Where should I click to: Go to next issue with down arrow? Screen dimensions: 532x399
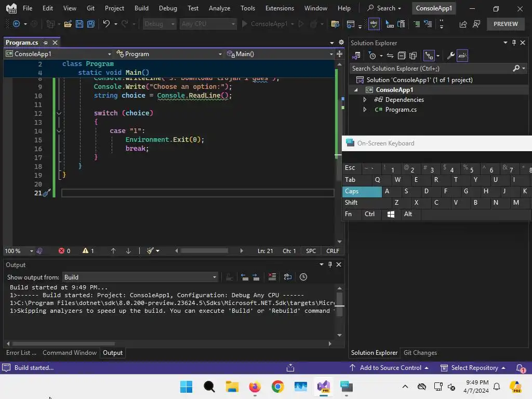click(x=128, y=251)
